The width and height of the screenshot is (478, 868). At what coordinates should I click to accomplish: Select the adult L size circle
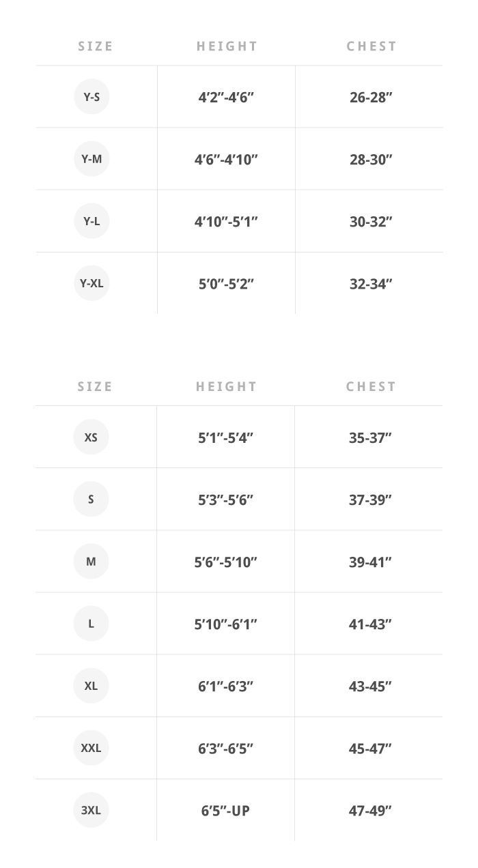pyautogui.click(x=91, y=624)
